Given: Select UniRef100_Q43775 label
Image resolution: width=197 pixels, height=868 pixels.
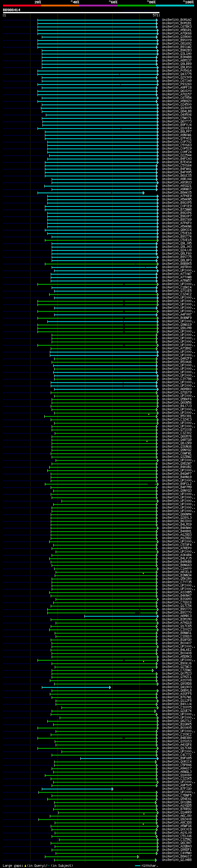Looking at the screenshot, I should coord(177,74).
